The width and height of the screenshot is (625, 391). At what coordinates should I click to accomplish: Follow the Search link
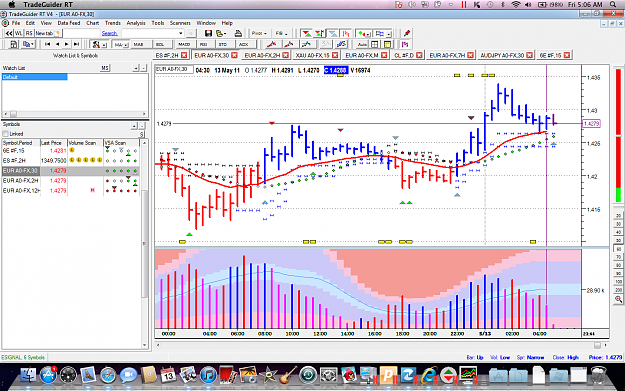pyautogui.click(x=109, y=33)
